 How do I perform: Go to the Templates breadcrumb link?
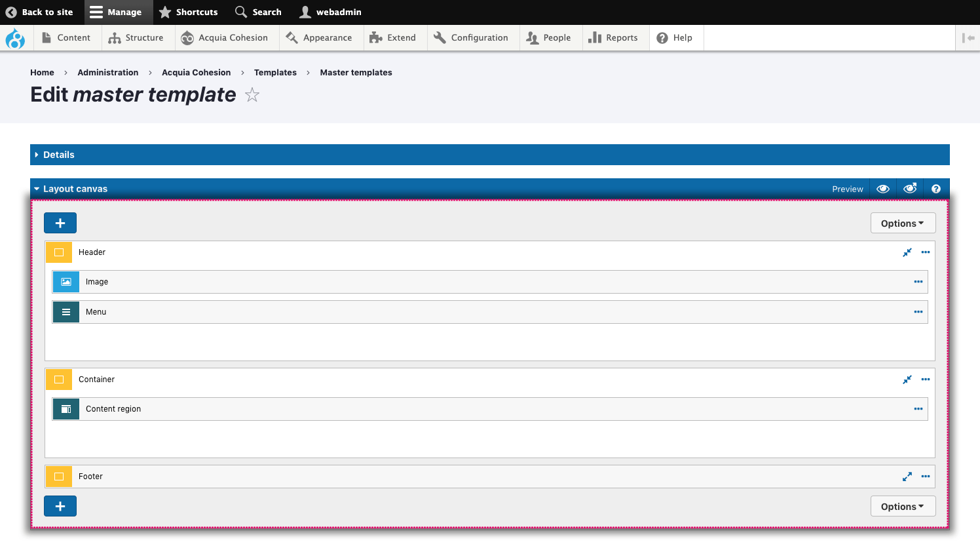pyautogui.click(x=275, y=73)
